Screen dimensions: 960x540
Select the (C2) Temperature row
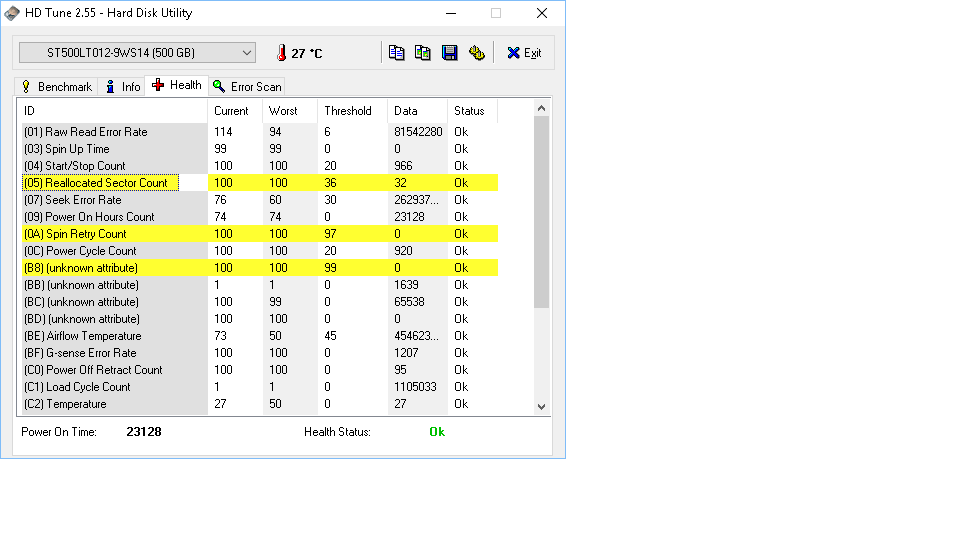coord(260,404)
